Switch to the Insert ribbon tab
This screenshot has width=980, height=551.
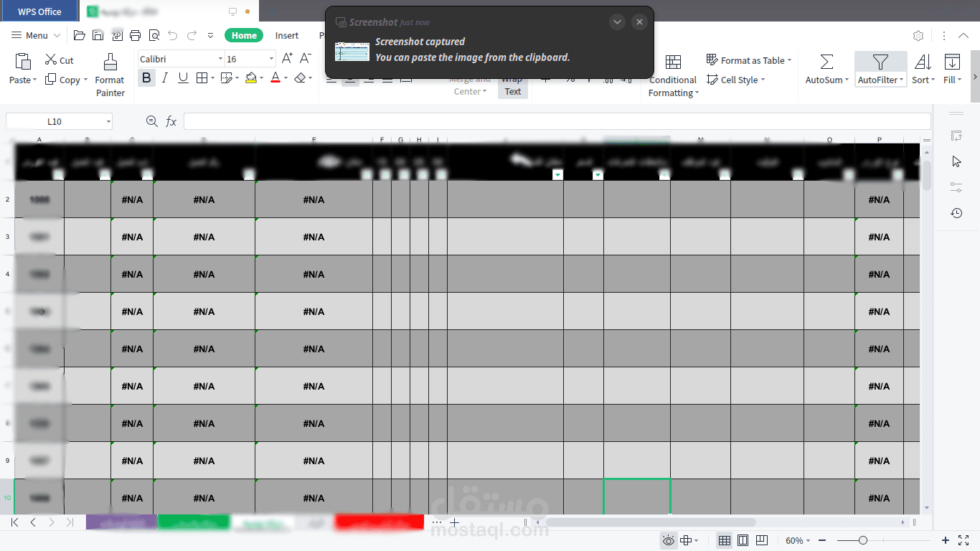[x=287, y=35]
